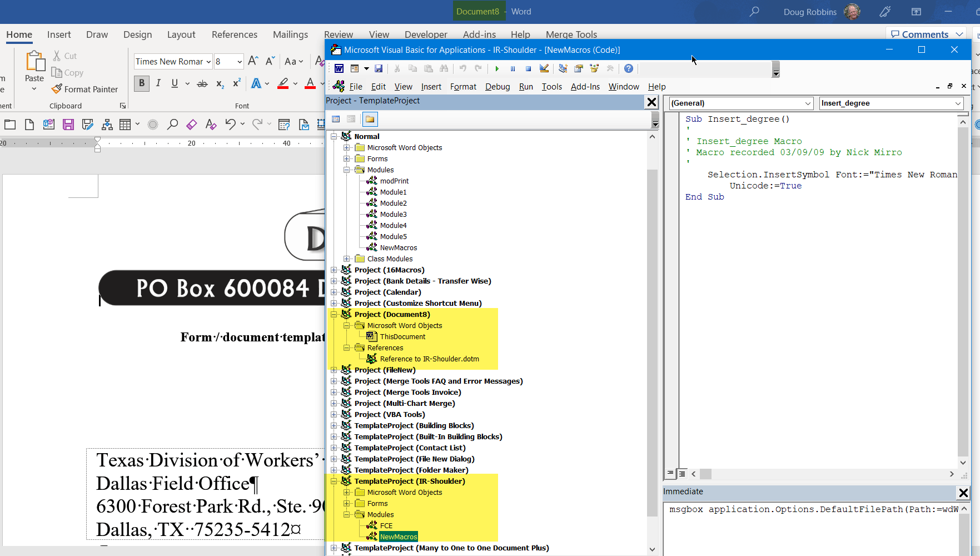980x556 pixels.
Task: Click the Find binoculars icon in VBA toolbar
Action: click(444, 68)
